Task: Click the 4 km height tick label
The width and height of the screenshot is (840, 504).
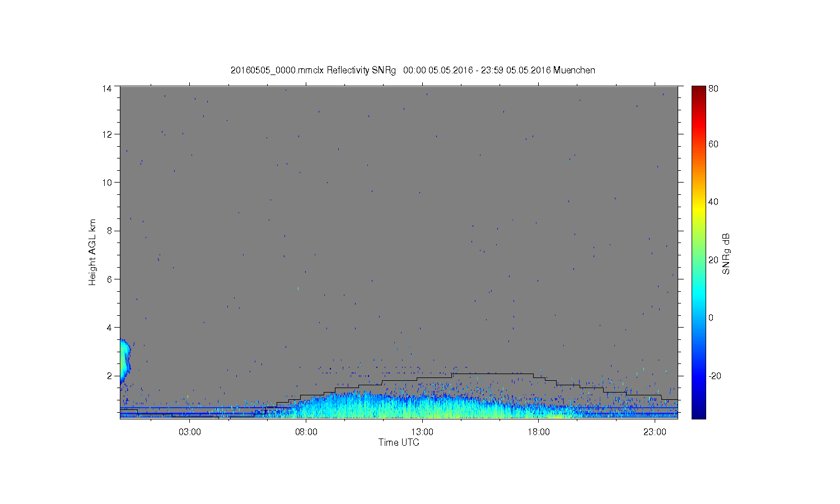Action: [x=110, y=328]
